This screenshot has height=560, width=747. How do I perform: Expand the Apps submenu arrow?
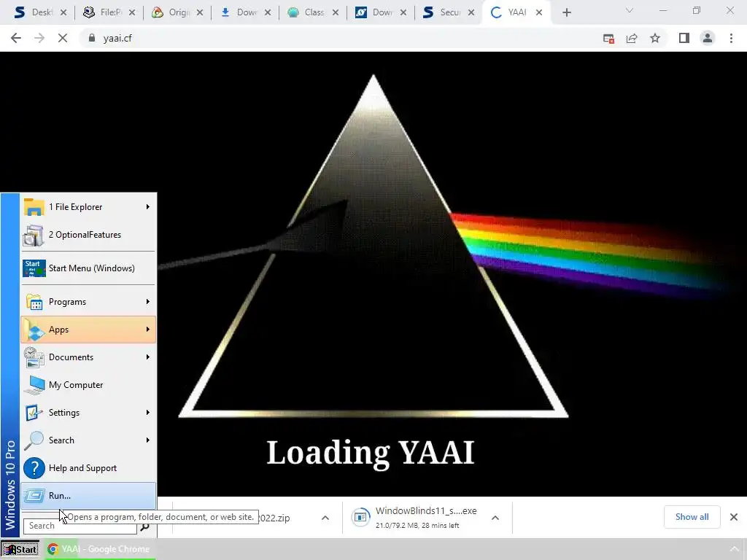[148, 329]
